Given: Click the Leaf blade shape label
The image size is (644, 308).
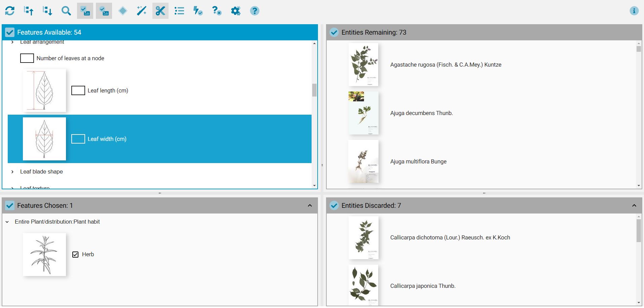Looking at the screenshot, I should click(41, 171).
